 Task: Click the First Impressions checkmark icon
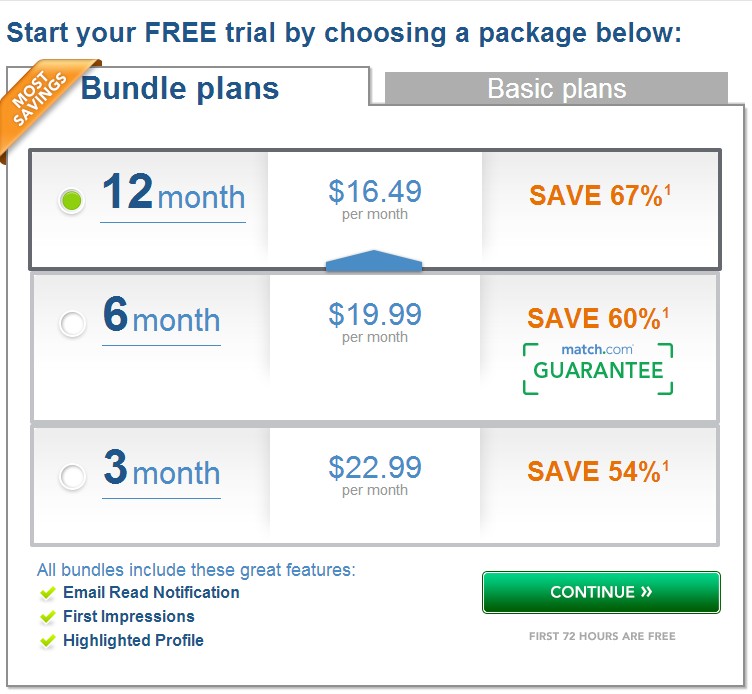(x=47, y=617)
